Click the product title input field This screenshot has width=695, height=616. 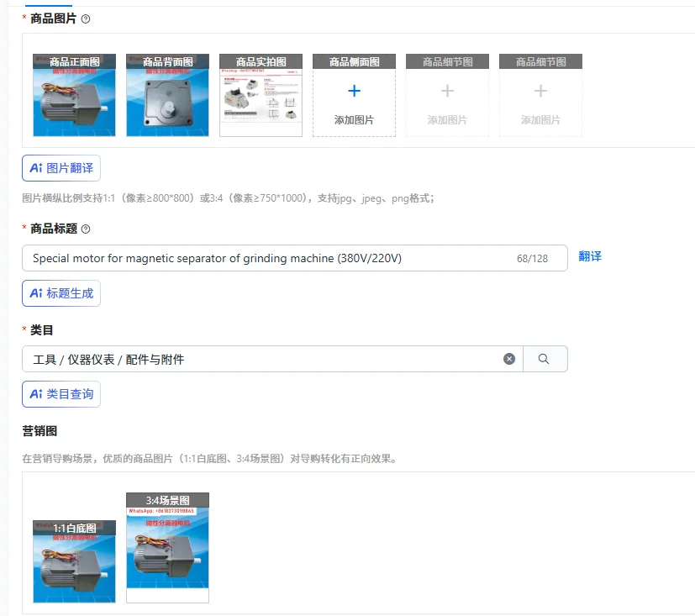click(x=295, y=258)
